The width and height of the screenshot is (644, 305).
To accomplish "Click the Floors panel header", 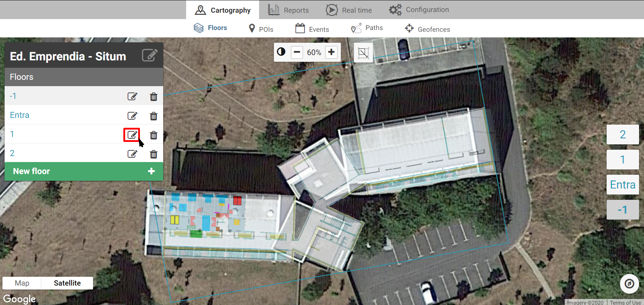I will click(x=84, y=77).
